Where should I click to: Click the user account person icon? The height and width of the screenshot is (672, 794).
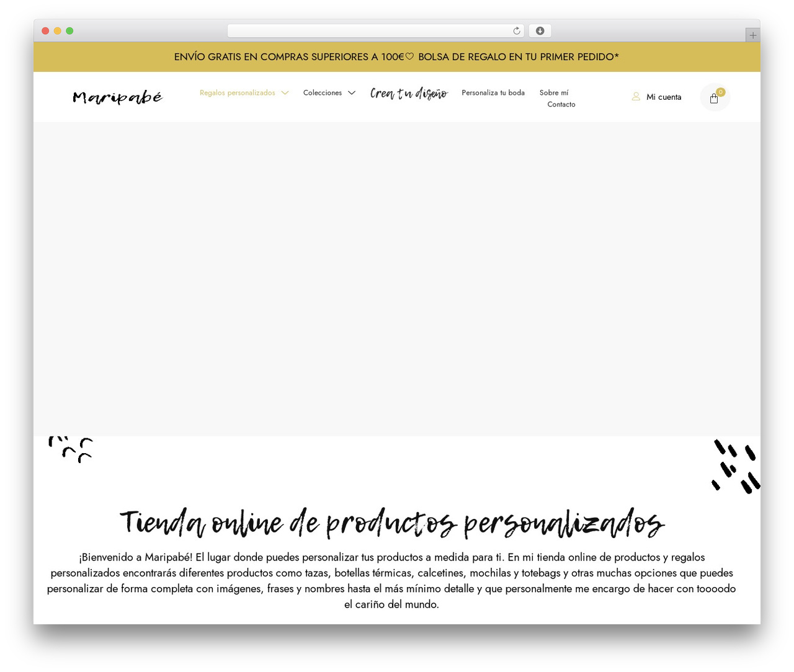636,97
